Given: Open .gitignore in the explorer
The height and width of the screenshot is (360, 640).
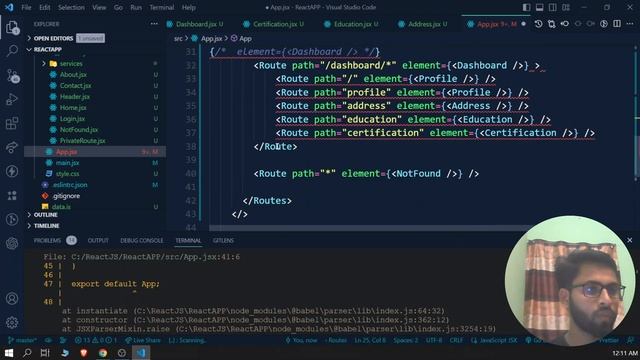Looking at the screenshot, I should 66,196.
